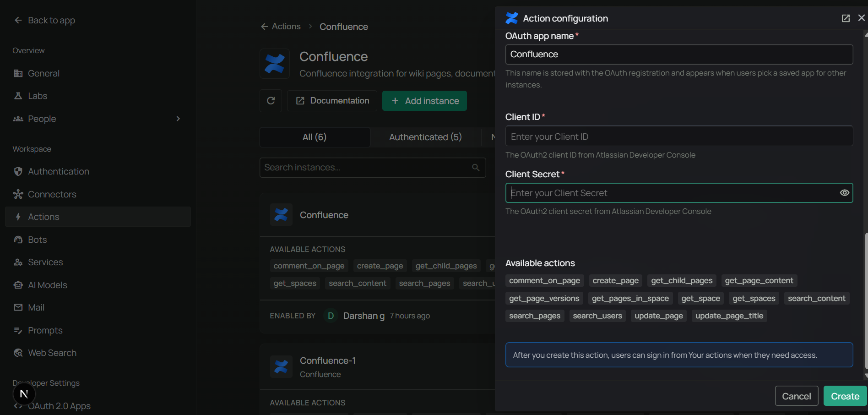This screenshot has width=868, height=415.
Task: Click the comment_on_page tag in Available actions panel
Action: click(x=544, y=280)
